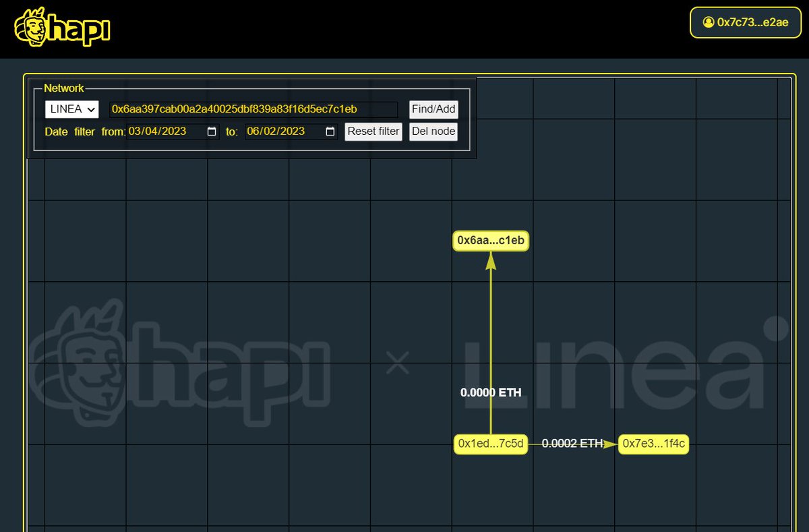The height and width of the screenshot is (532, 809).
Task: Focus the wallet address input field
Action: [x=253, y=109]
